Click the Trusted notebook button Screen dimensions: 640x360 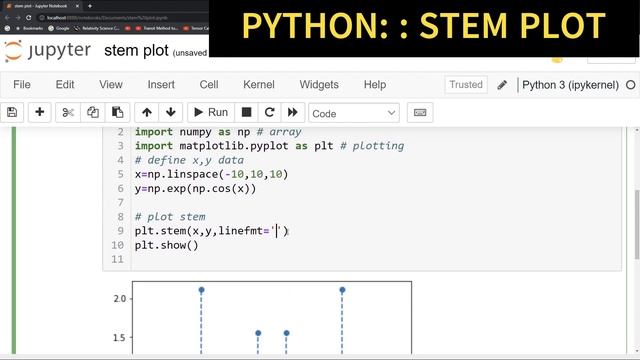(466, 84)
